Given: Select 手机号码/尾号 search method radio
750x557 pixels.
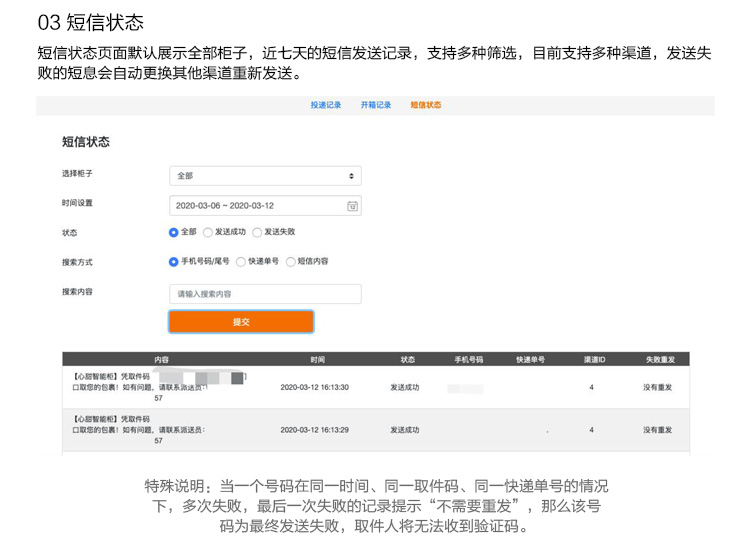Looking at the screenshot, I should pos(174,262).
